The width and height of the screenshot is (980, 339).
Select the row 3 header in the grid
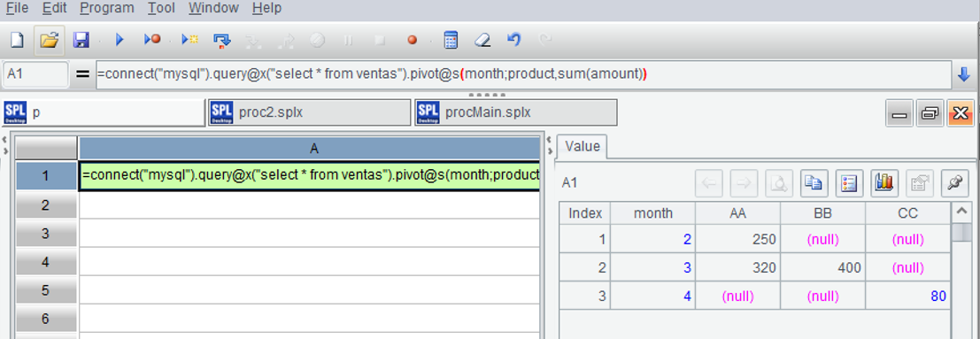pos(46,234)
